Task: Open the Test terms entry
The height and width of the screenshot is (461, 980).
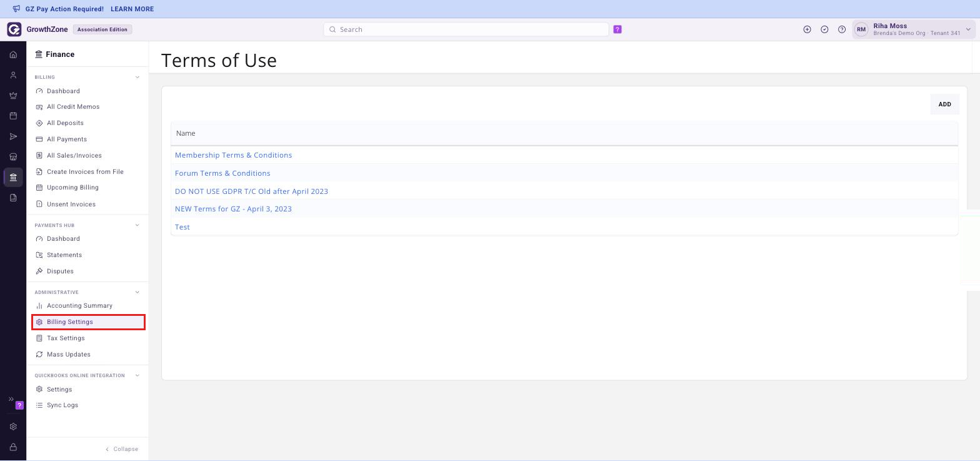Action: pyautogui.click(x=182, y=227)
